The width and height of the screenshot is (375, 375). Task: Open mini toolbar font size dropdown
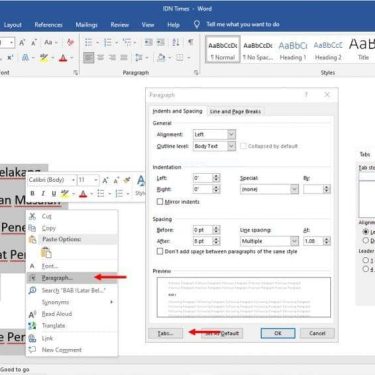point(96,180)
